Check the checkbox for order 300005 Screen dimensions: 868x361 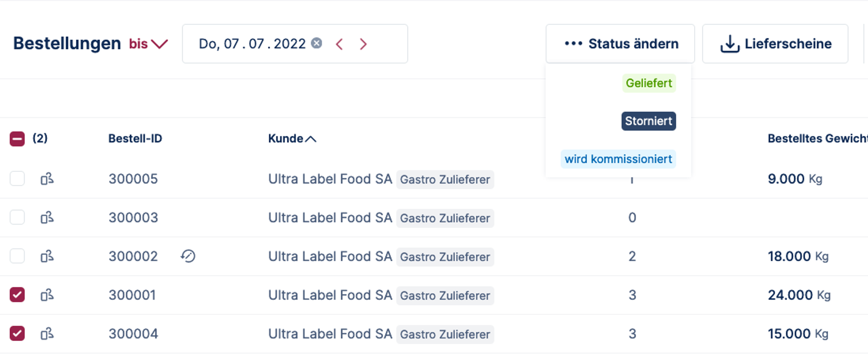(x=17, y=179)
